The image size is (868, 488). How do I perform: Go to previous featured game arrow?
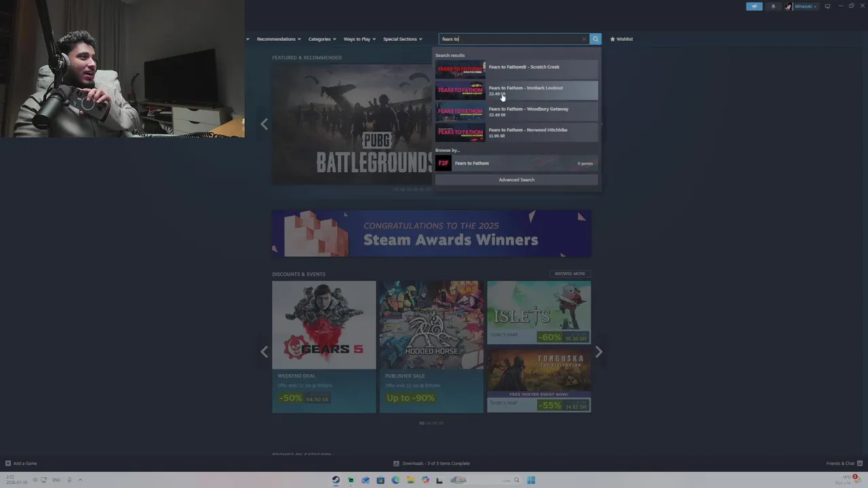(x=264, y=124)
